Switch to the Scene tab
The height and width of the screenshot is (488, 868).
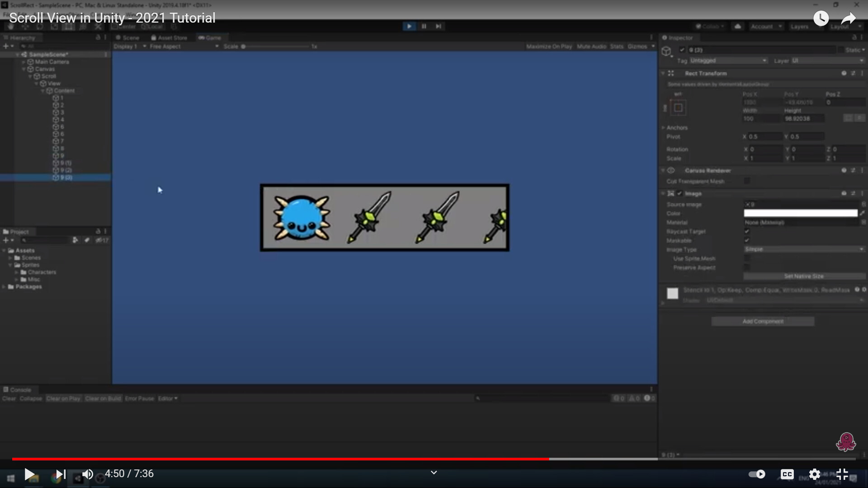click(x=127, y=38)
